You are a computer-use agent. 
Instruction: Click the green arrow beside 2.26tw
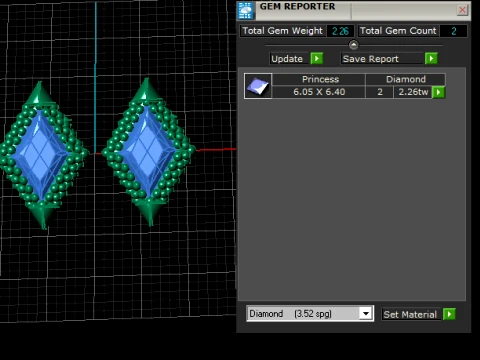tap(438, 92)
